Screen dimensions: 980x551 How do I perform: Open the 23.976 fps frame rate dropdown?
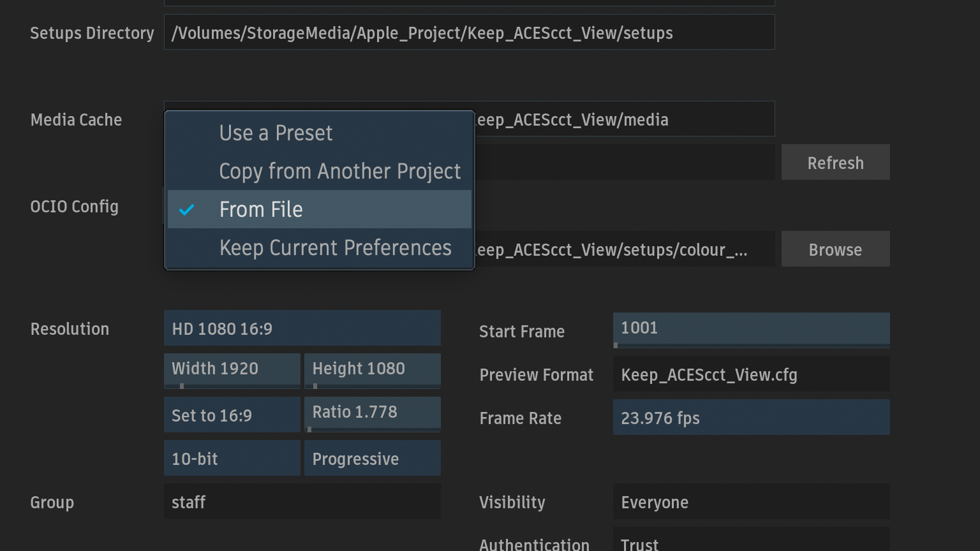point(751,418)
